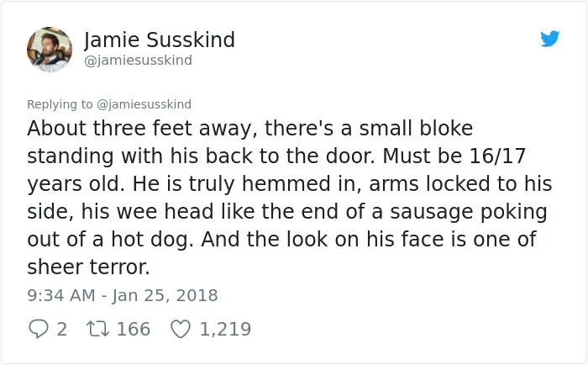
Task: Open Jamie Susskind's profile photo
Action: tap(50, 49)
